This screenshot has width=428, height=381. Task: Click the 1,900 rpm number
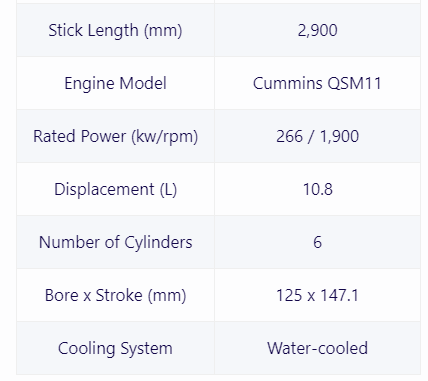pos(339,136)
